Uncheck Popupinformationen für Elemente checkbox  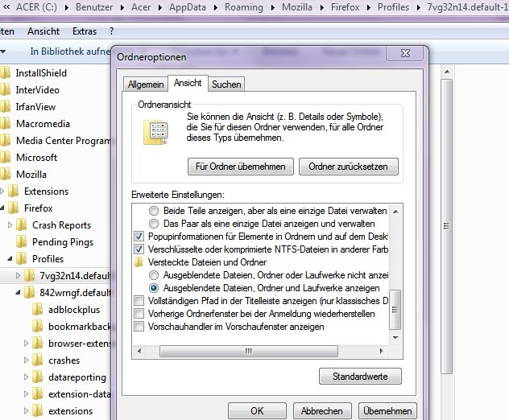139,237
